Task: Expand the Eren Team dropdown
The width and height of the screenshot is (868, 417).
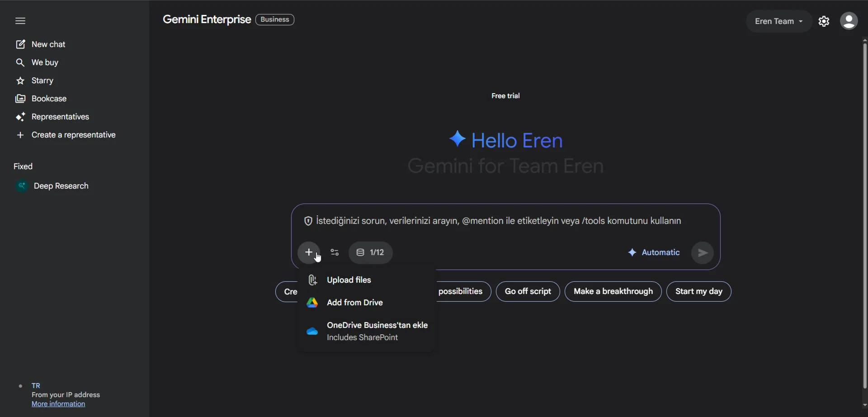Action: pyautogui.click(x=778, y=21)
